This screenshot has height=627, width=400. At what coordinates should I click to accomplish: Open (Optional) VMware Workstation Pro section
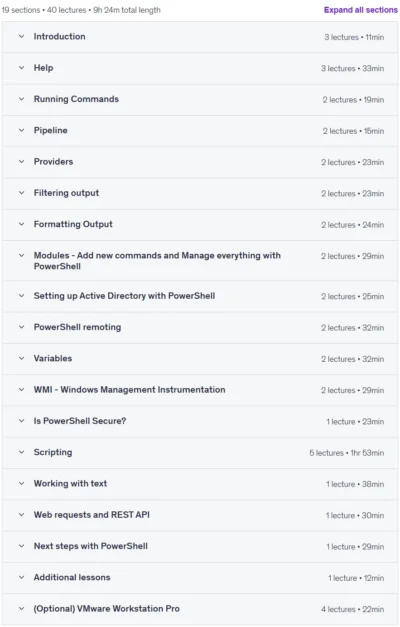tap(106, 609)
